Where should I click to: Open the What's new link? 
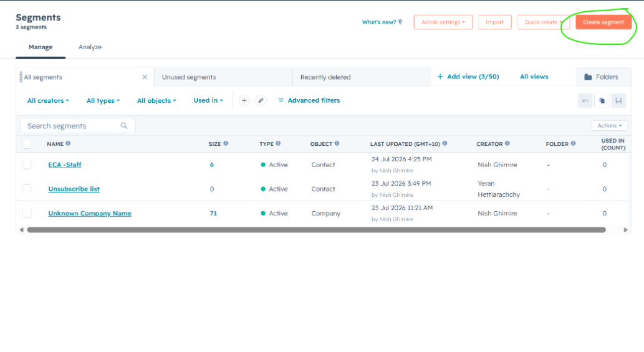[x=382, y=22]
